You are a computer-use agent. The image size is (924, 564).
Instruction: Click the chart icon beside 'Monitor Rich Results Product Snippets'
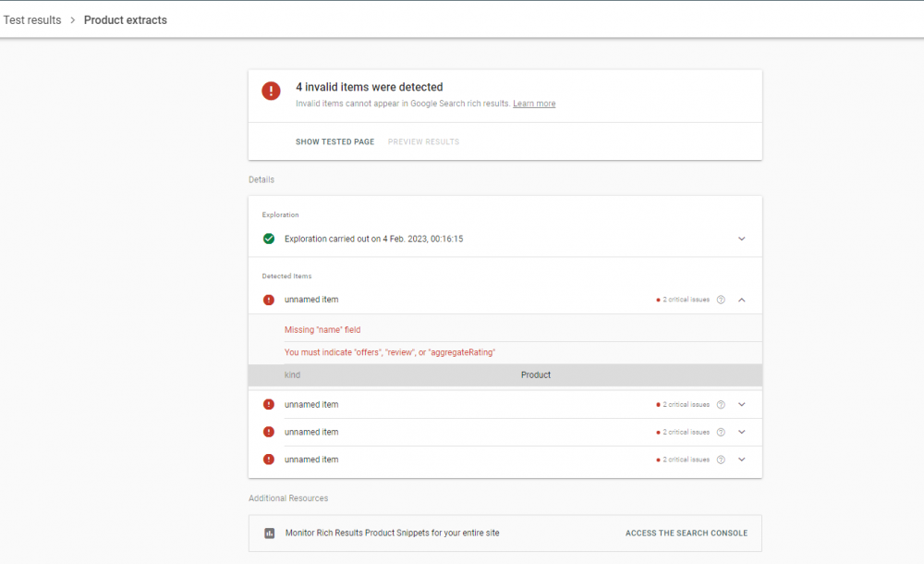(269, 533)
